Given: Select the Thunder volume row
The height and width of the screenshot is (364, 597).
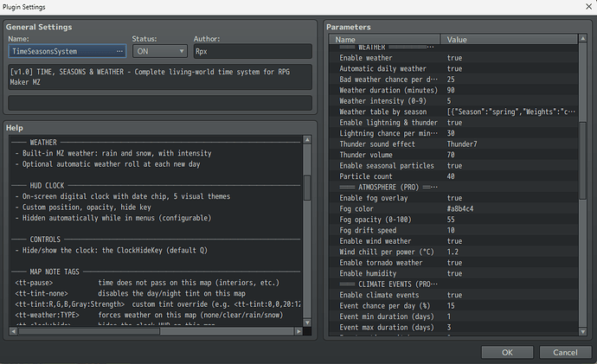Looking at the screenshot, I should pos(453,155).
